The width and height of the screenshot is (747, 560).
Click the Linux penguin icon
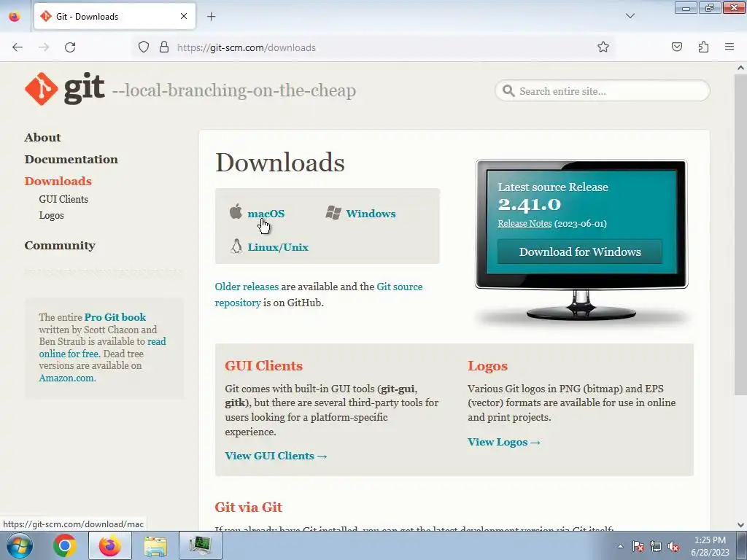pos(236,246)
